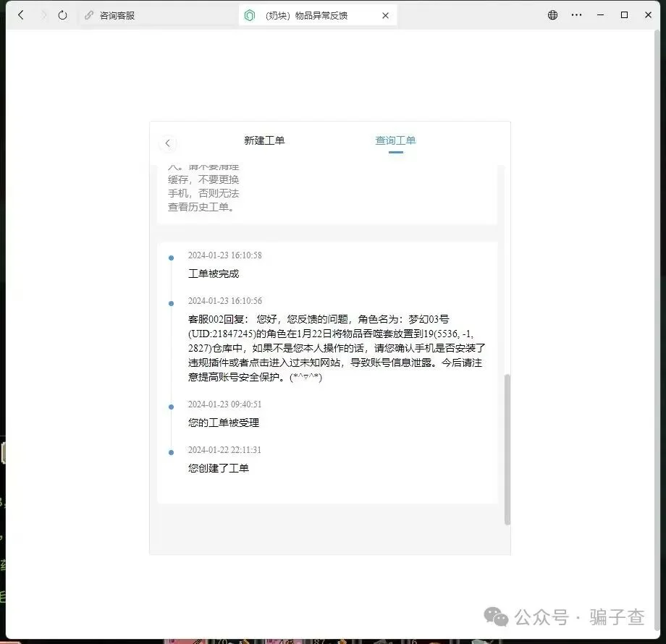The height and width of the screenshot is (644, 666).
Task: Minimize the window
Action: pyautogui.click(x=600, y=15)
